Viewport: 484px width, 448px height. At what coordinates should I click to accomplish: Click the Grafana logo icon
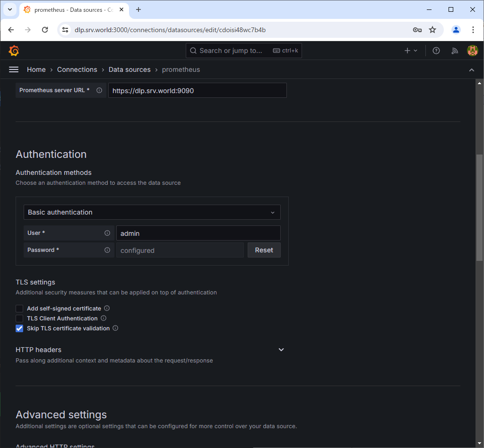coord(14,51)
